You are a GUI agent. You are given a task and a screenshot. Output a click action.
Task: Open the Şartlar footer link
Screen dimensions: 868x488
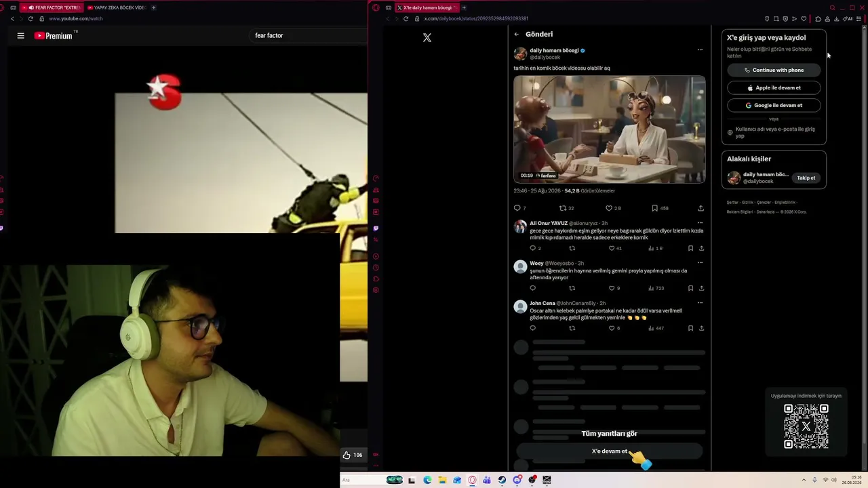pos(732,203)
